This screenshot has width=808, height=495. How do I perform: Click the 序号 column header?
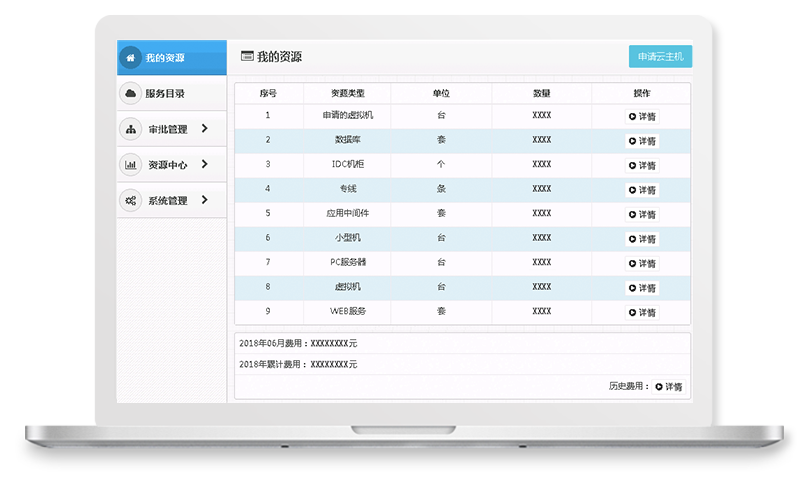268,93
